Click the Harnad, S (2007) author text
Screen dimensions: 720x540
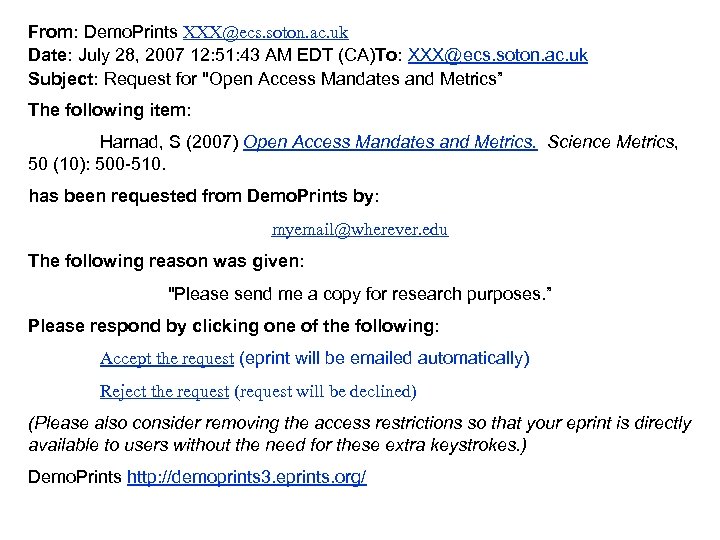coord(168,143)
